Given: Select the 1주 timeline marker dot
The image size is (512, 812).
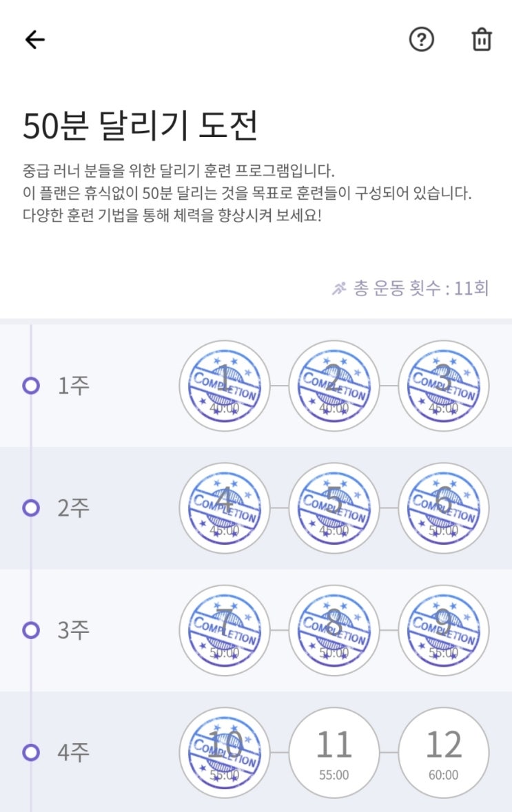Looking at the screenshot, I should pyautogui.click(x=31, y=386).
